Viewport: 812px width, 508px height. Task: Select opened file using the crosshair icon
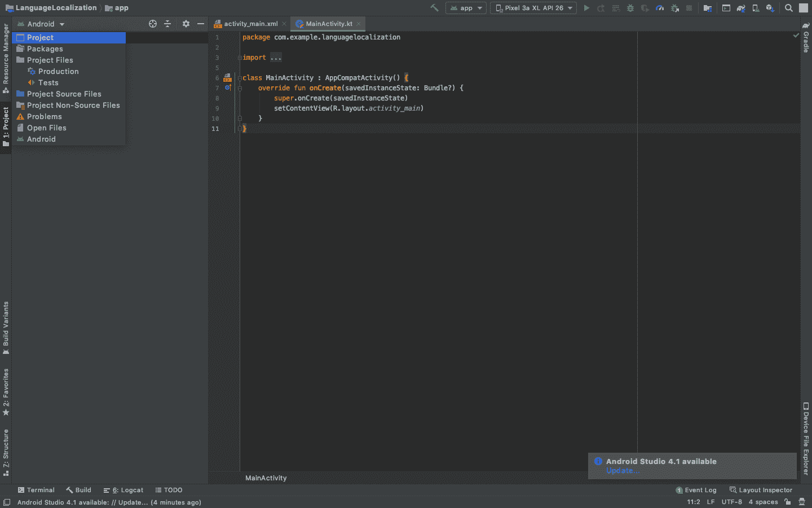pyautogui.click(x=152, y=24)
